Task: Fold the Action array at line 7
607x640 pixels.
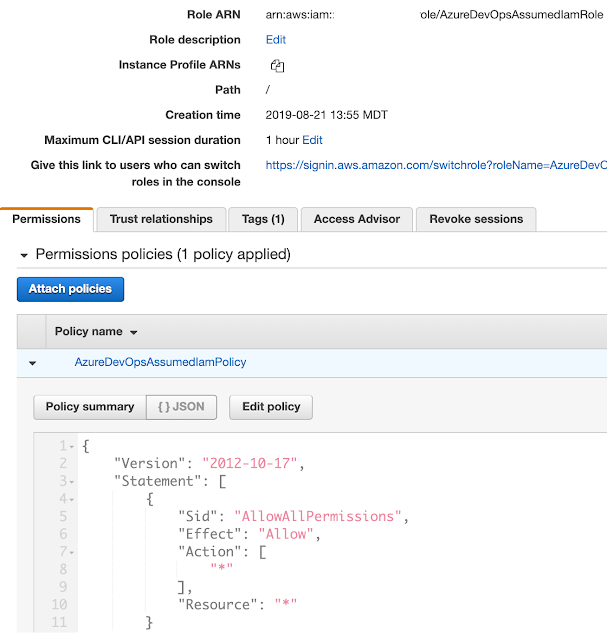Action: coord(72,553)
